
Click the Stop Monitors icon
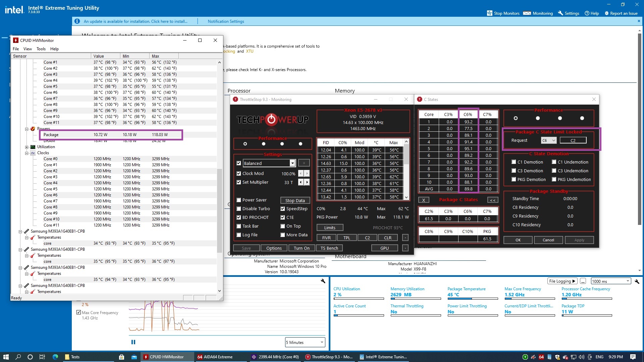[x=489, y=13]
